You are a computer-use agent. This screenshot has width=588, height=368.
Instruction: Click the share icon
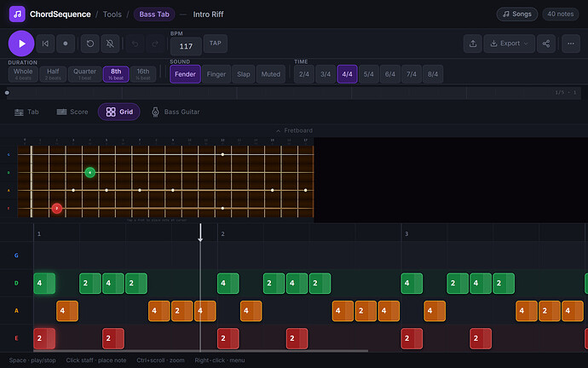(546, 43)
